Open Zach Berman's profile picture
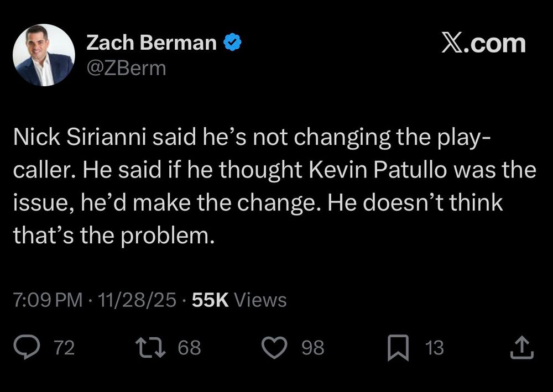This screenshot has width=553, height=392. pyautogui.click(x=44, y=55)
